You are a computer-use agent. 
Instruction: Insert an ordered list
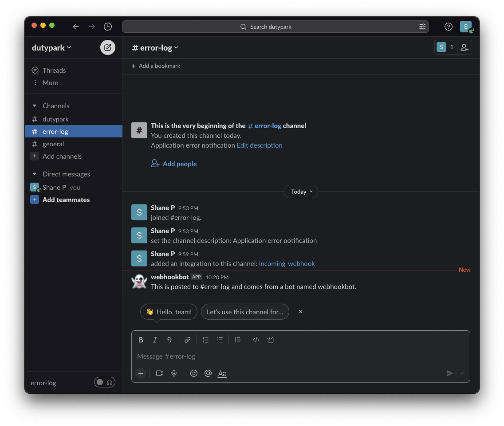[205, 340]
